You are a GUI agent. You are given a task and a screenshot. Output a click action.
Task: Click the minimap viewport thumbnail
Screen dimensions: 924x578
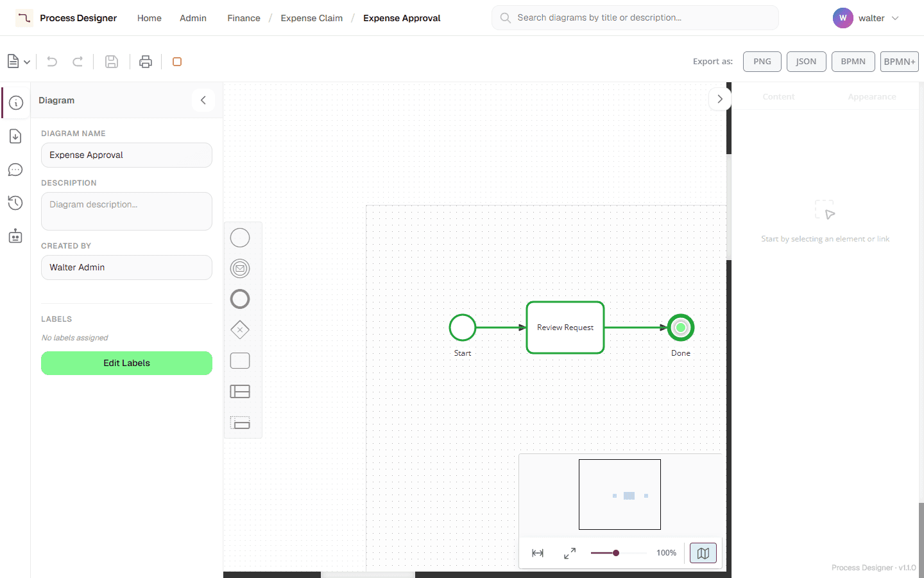(620, 495)
